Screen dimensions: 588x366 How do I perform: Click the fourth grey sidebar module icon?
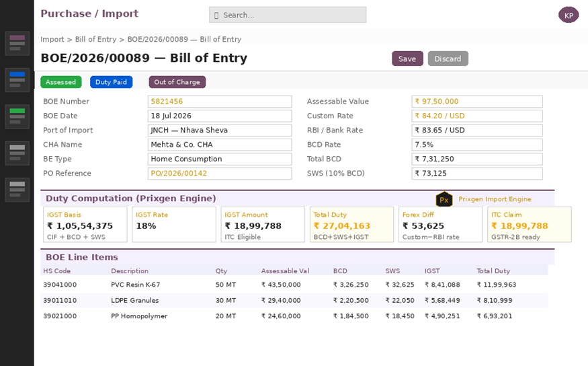point(17,153)
